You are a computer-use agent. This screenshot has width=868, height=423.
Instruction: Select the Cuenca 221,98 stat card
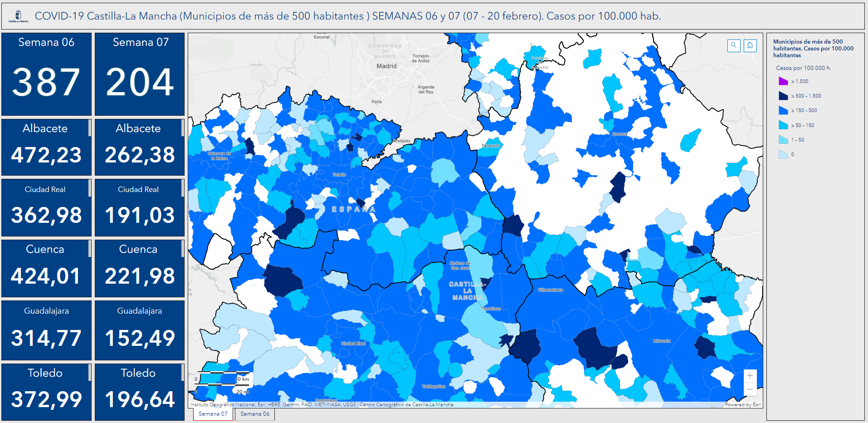click(x=139, y=268)
